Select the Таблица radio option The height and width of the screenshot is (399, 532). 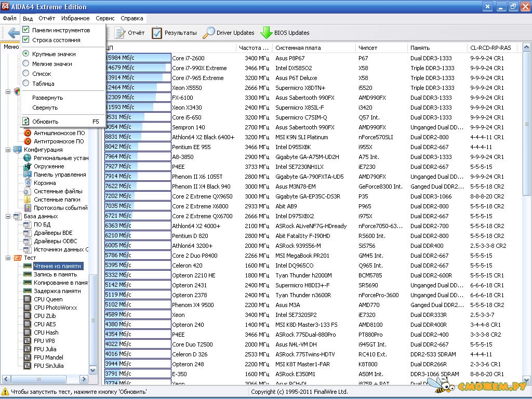coord(26,83)
